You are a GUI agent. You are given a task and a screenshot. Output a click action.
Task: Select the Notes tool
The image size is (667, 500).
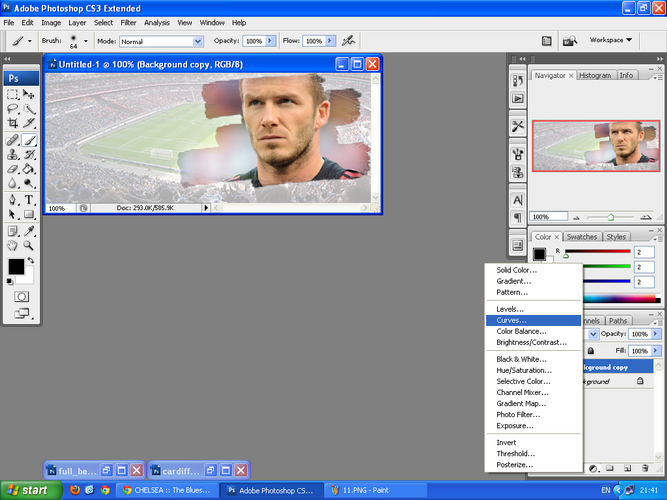[13, 231]
